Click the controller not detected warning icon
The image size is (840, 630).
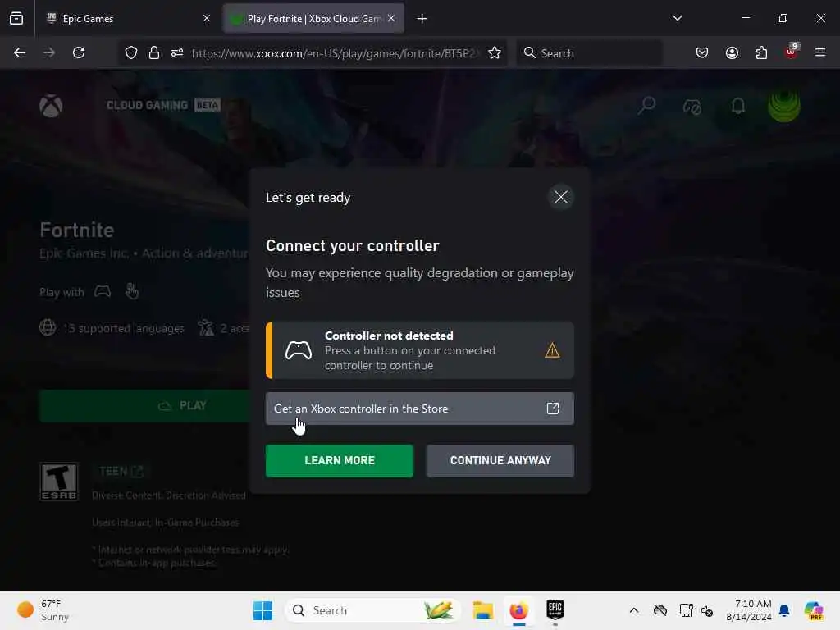[552, 350]
